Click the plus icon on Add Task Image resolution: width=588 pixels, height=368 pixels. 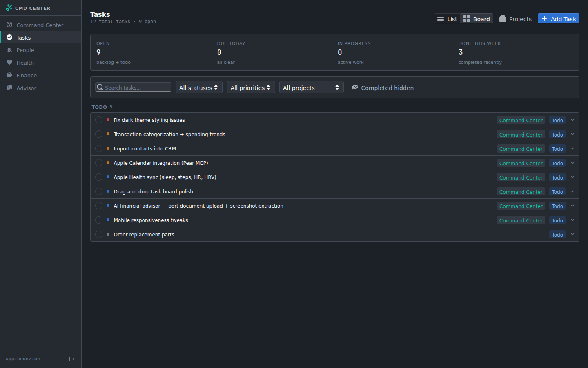tap(544, 19)
